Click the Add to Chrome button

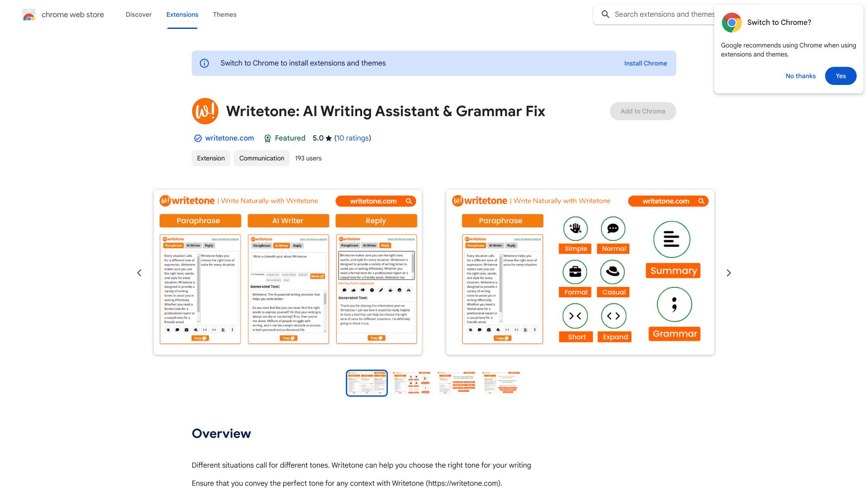(643, 111)
